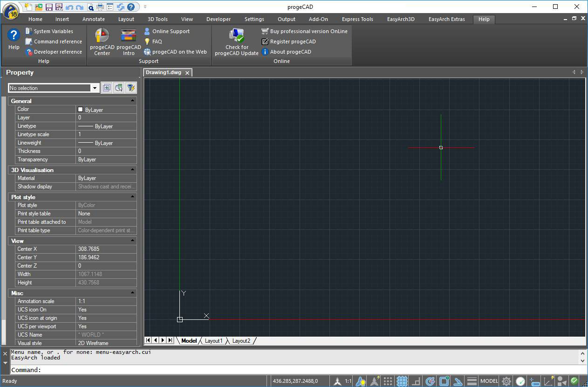The height and width of the screenshot is (387, 588).
Task: Click Check for progeCAD Update
Action: pos(237,41)
